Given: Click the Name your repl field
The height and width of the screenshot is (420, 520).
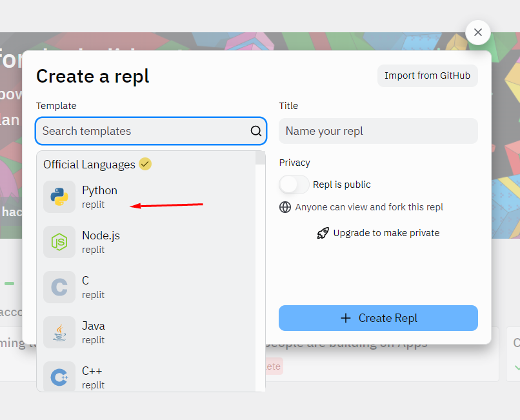Looking at the screenshot, I should 378,131.
